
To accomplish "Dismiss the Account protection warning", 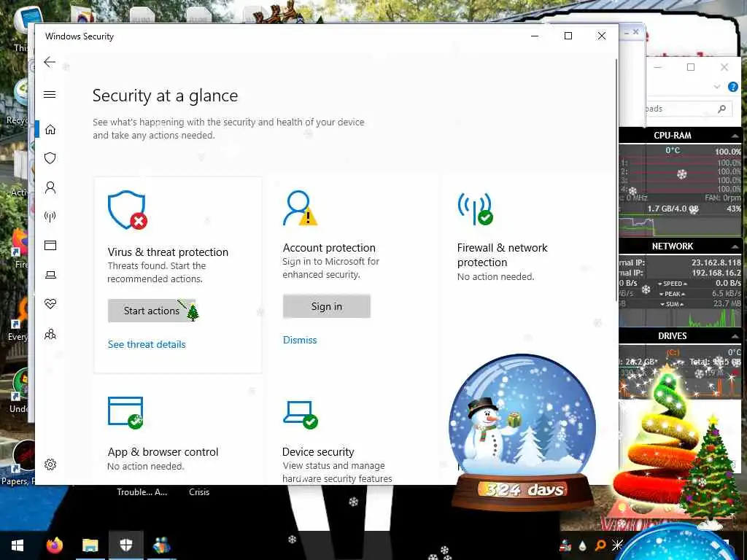I will click(300, 340).
